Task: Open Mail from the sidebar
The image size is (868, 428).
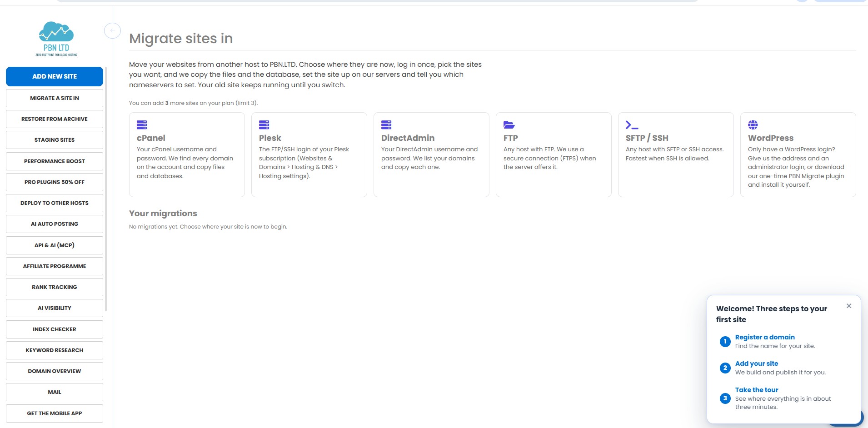Action: (x=55, y=392)
